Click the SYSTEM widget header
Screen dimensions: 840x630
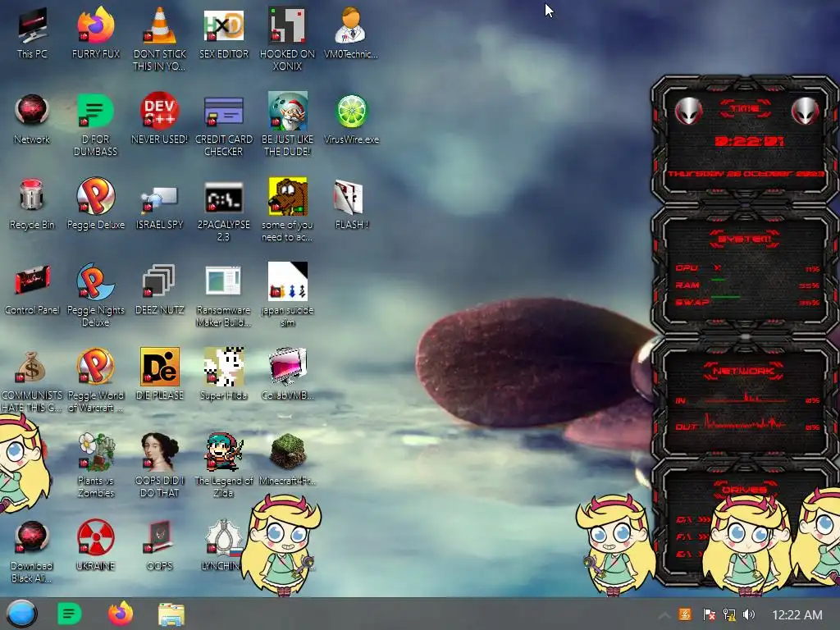(x=745, y=239)
